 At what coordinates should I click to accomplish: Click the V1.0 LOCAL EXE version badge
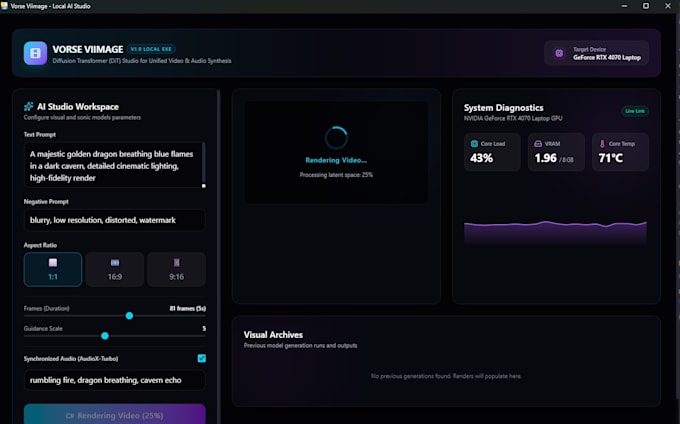[151, 49]
